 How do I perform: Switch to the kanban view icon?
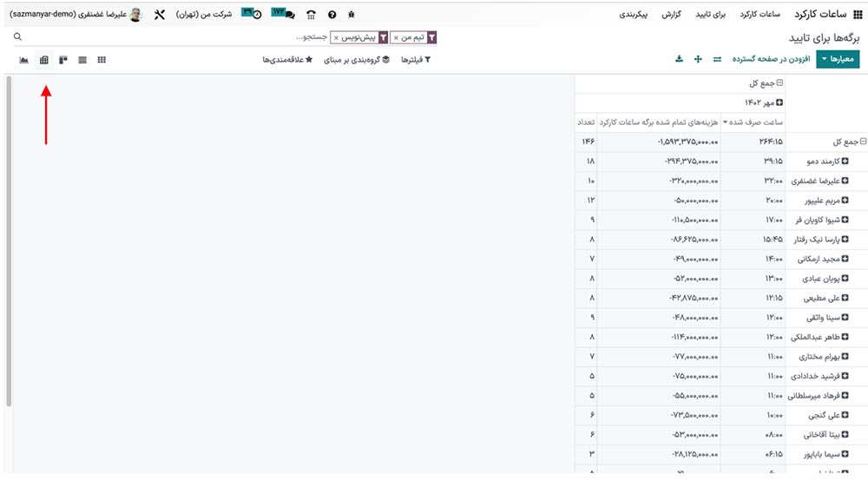pos(62,60)
